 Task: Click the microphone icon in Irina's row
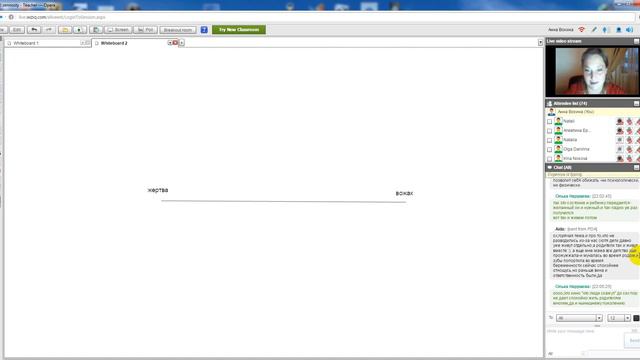(x=629, y=158)
